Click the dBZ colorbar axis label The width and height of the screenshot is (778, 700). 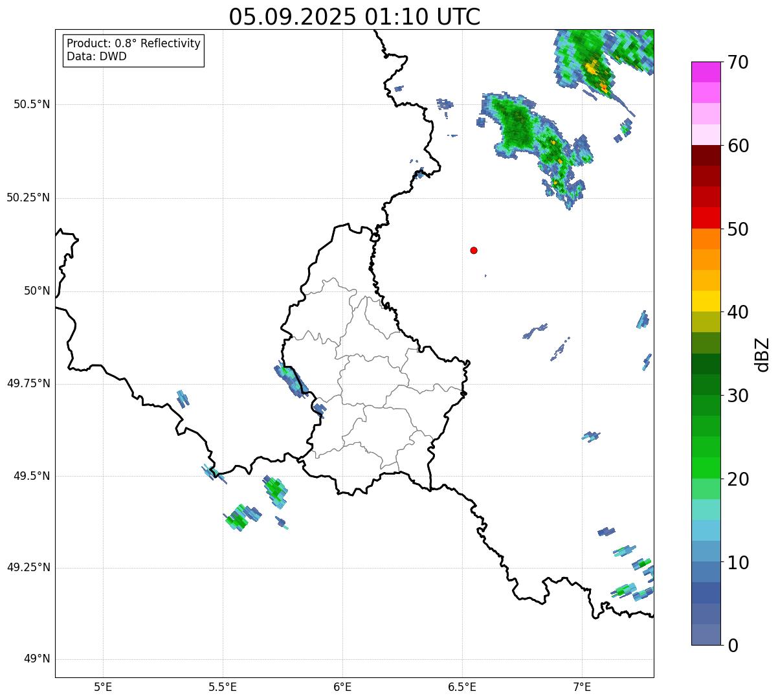click(762, 354)
